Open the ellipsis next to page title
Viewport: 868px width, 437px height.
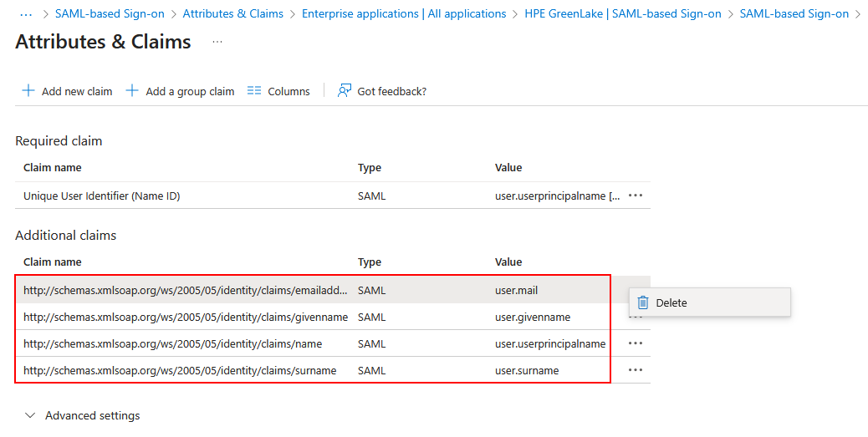click(x=217, y=42)
